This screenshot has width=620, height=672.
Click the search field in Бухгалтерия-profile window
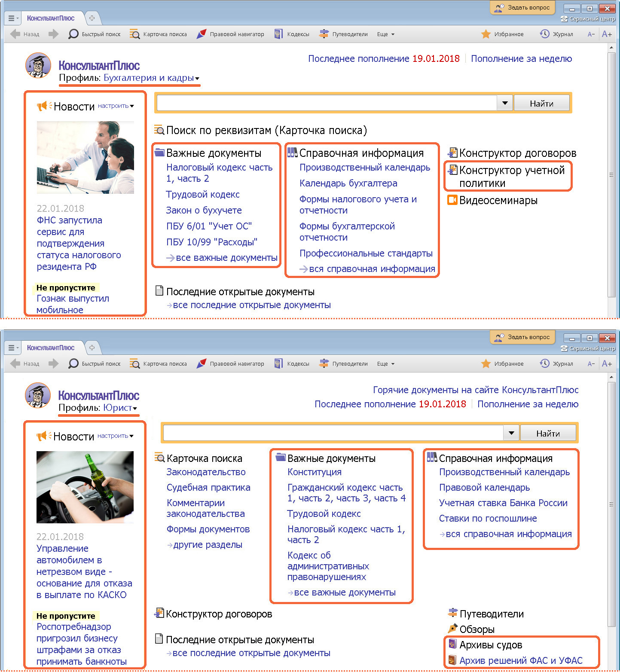pos(327,103)
